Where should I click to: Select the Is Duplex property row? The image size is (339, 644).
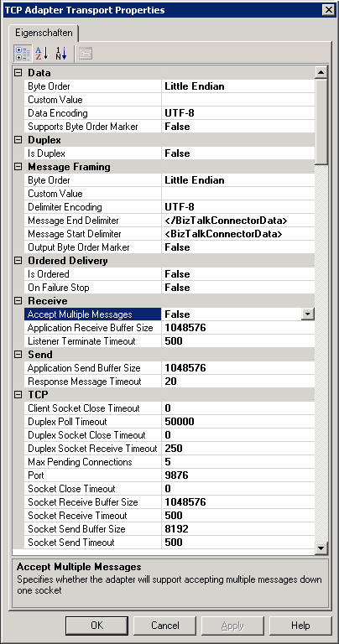coord(169,153)
